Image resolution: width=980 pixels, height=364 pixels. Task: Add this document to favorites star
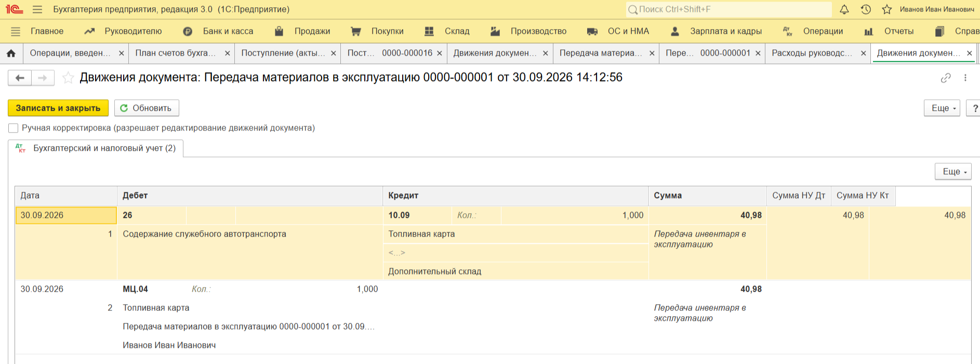coord(68,78)
